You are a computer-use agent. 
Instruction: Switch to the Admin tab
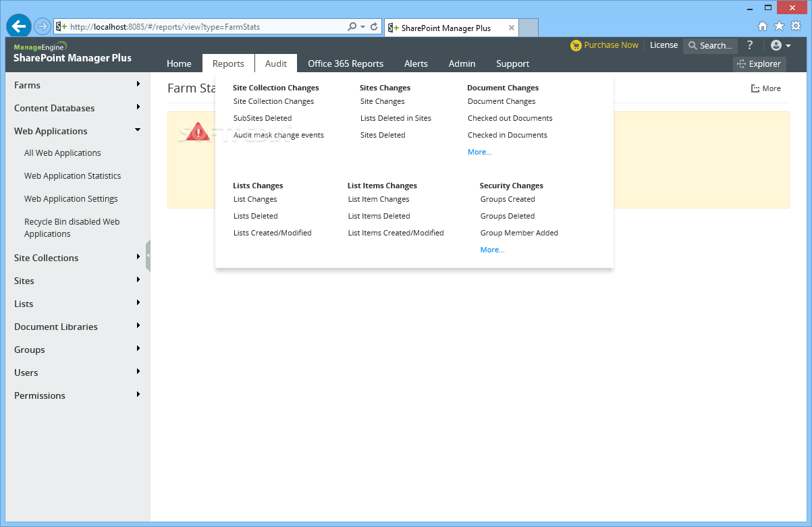(x=462, y=63)
